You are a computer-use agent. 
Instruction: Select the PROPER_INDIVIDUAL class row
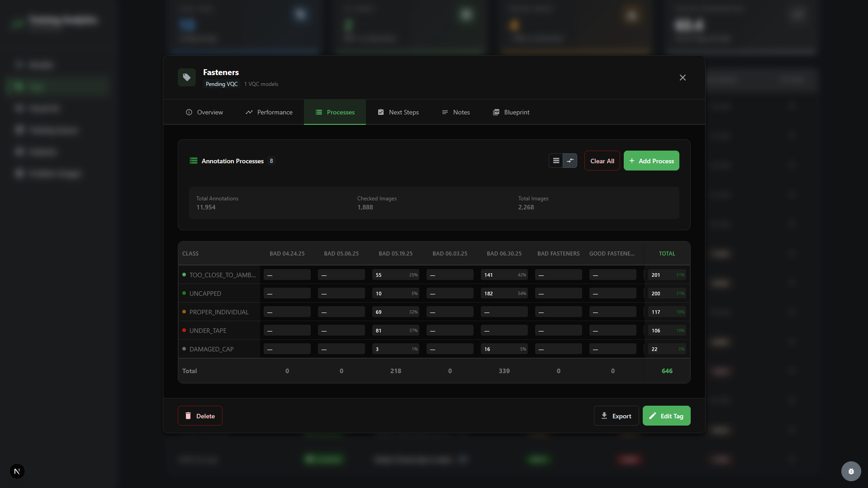coord(434,312)
